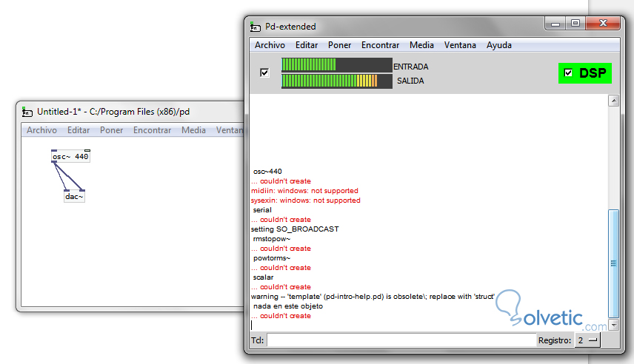Image resolution: width=634 pixels, height=364 pixels.
Task: Maximize the Pd-extended window
Action: click(x=575, y=24)
